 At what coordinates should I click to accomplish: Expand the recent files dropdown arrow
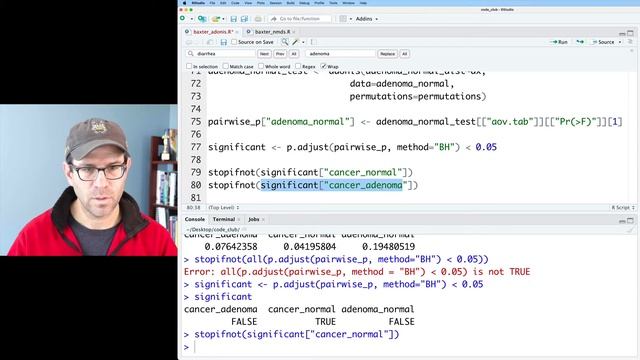point(223,19)
